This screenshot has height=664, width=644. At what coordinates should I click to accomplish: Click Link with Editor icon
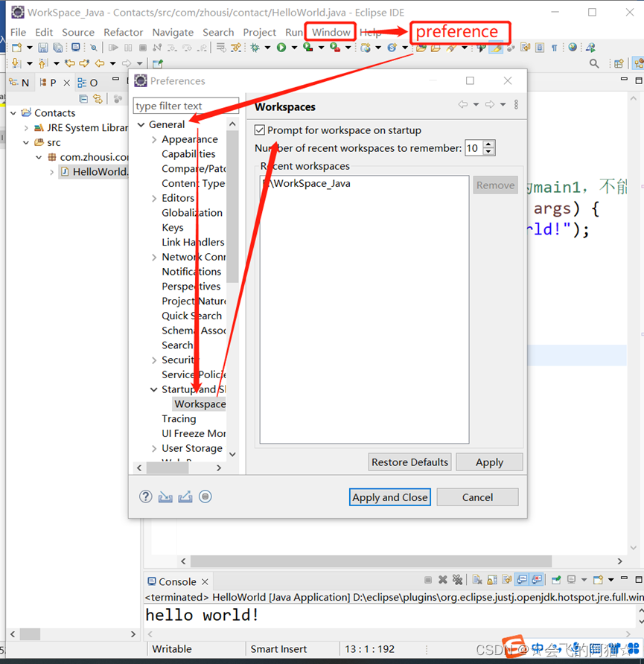click(98, 99)
